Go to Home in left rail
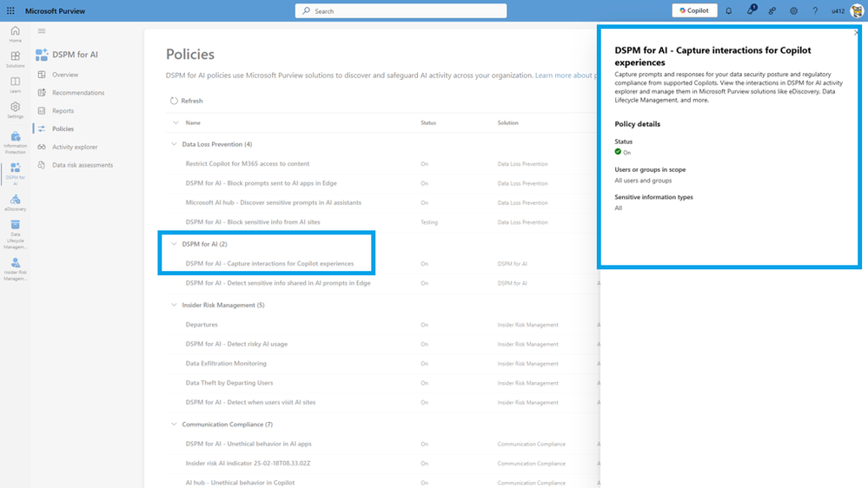 click(x=15, y=34)
